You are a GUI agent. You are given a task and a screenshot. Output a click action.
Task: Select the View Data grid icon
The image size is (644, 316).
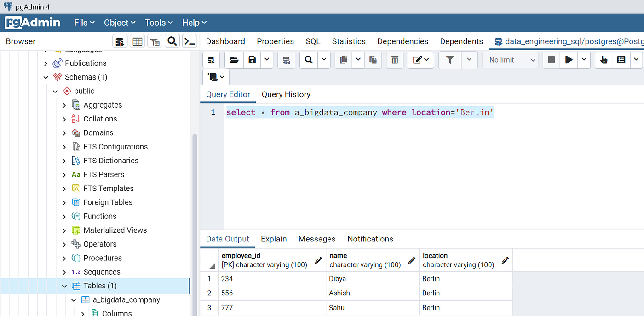[x=137, y=41]
